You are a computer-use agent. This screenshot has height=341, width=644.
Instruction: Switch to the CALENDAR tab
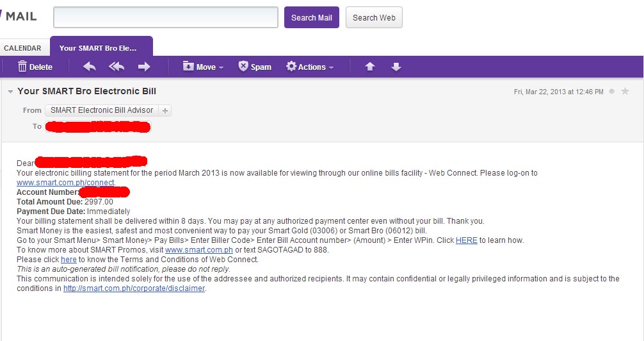[22, 48]
